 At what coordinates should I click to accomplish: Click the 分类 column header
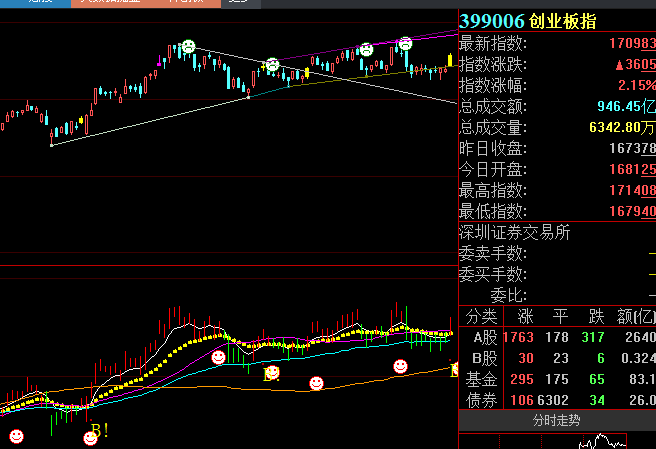[x=482, y=316]
